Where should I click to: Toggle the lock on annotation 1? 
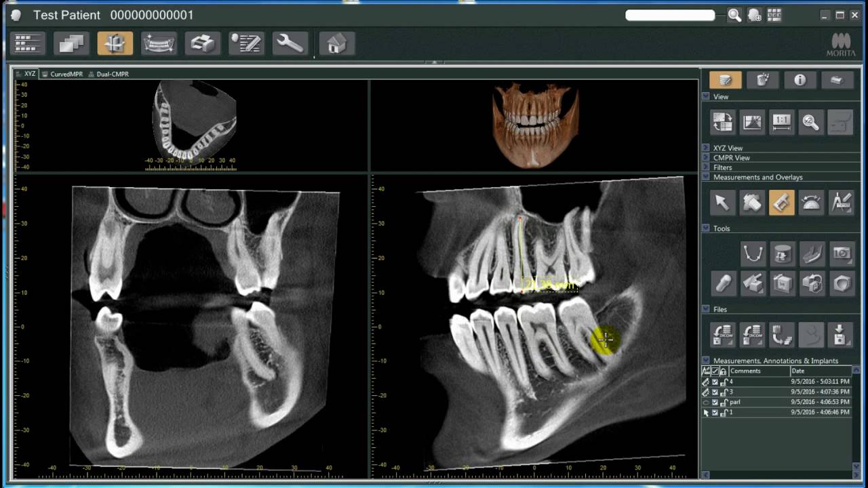point(724,412)
